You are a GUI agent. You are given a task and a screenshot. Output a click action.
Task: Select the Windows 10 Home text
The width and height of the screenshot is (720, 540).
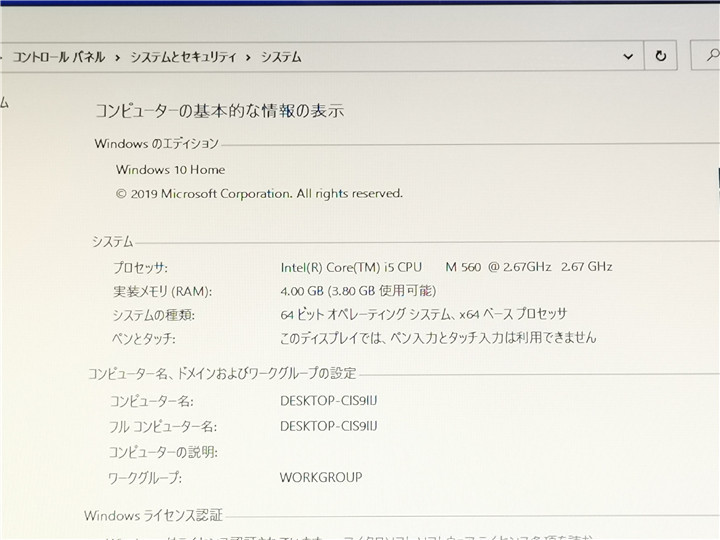click(x=170, y=170)
